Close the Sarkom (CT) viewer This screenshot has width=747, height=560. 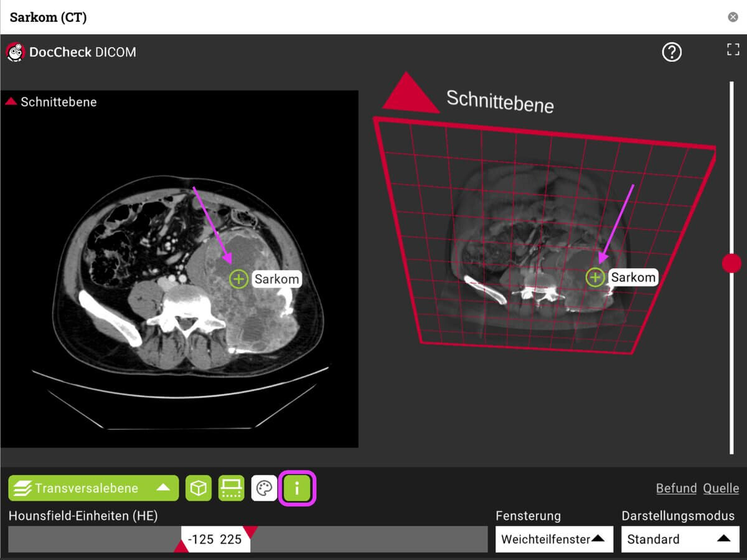click(x=733, y=17)
